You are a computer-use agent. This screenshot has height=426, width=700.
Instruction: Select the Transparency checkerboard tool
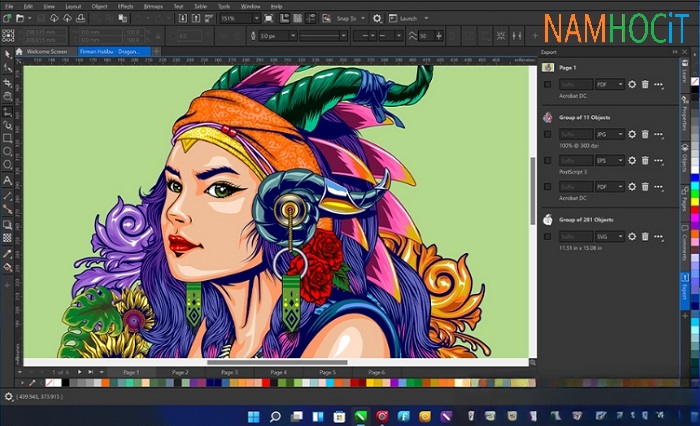pyautogui.click(x=8, y=238)
